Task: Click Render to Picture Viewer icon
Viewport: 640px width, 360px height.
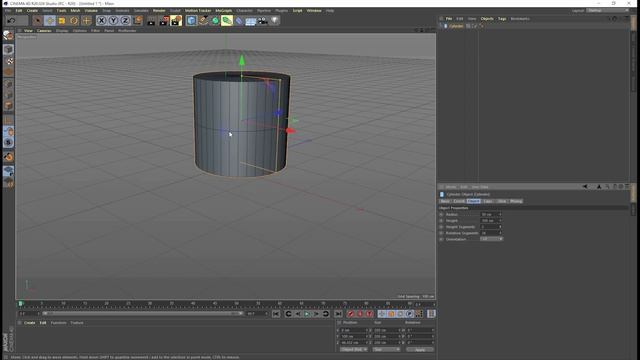Action: (x=164, y=20)
